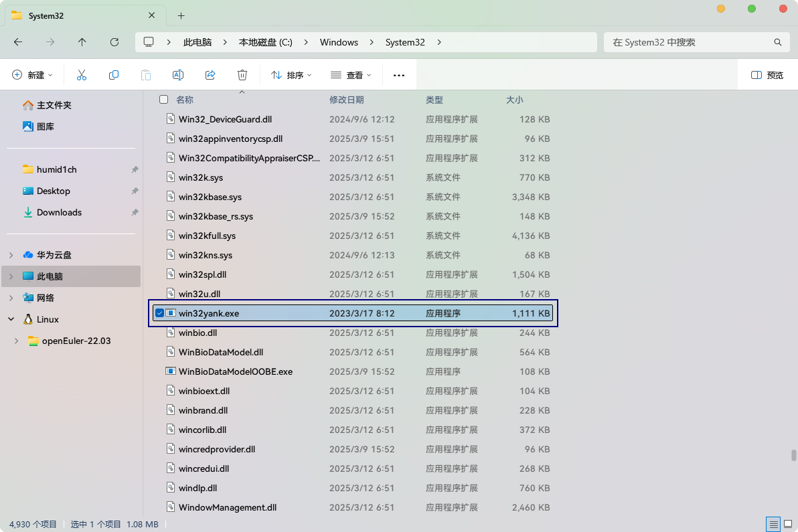Viewport: 798px width, 532px height.
Task: Click the search magnifier icon
Action: click(778, 42)
